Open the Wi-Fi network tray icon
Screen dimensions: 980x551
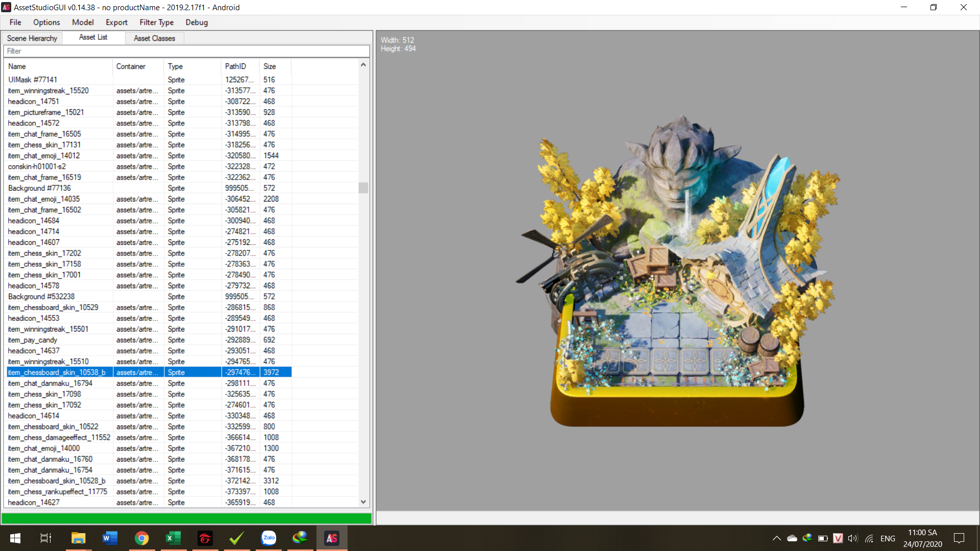point(869,538)
